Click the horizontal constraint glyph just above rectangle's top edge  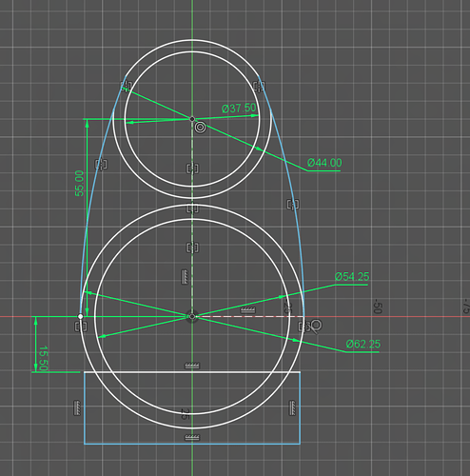tap(192, 366)
